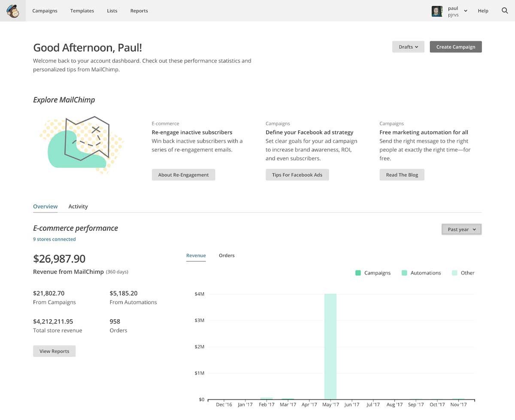The image size is (515, 420).
Task: Click the MailChimp Freddie logo
Action: [13, 11]
